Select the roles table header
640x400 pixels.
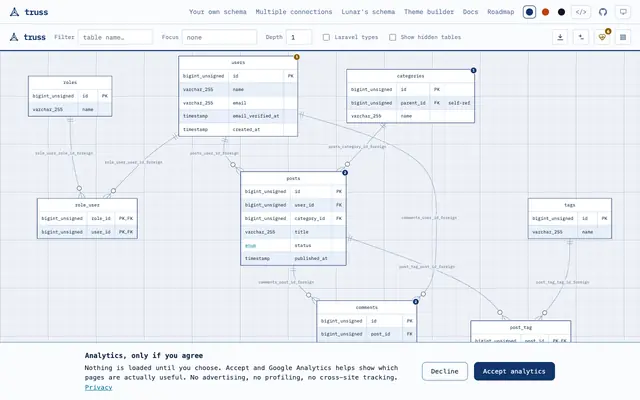click(70, 82)
